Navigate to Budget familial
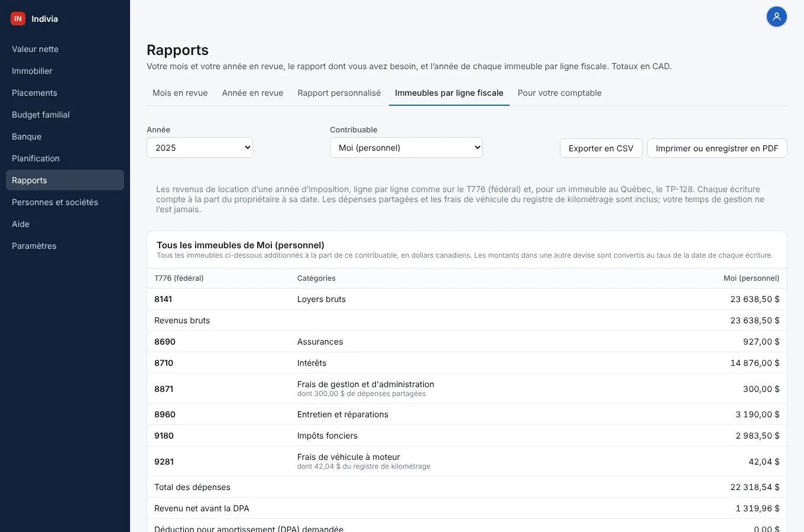804x532 pixels. click(x=65, y=115)
